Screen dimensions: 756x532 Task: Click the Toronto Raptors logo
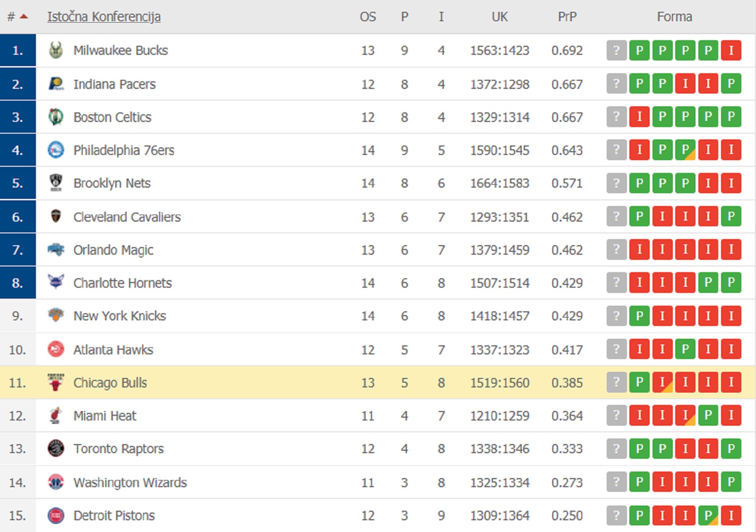pyautogui.click(x=56, y=448)
